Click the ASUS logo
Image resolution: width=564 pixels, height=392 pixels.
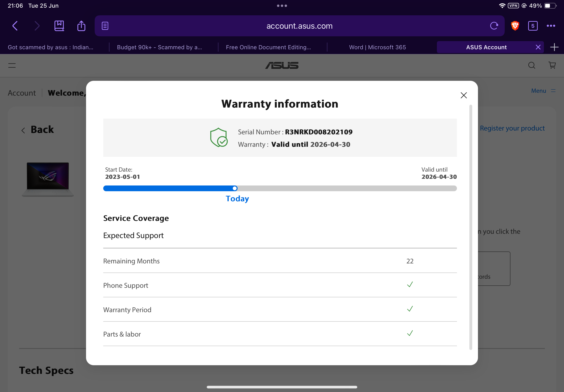282,65
